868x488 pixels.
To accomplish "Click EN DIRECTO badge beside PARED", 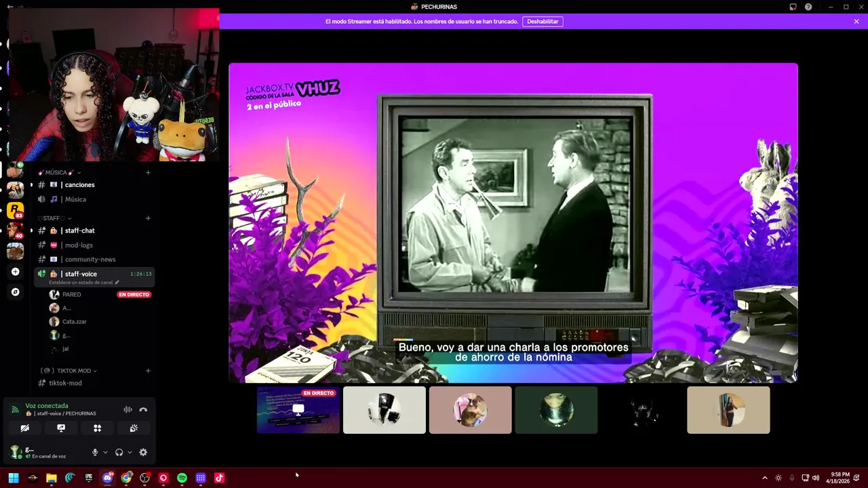I will click(x=134, y=295).
